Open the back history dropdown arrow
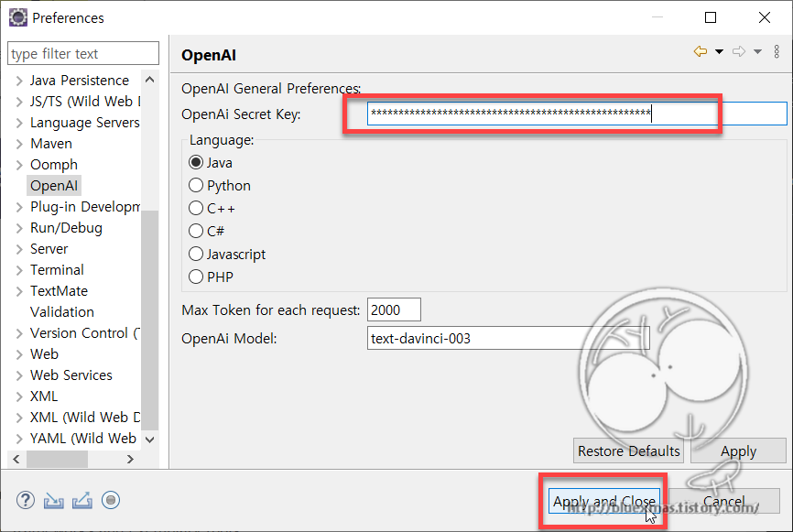The height and width of the screenshot is (532, 793). 719,51
